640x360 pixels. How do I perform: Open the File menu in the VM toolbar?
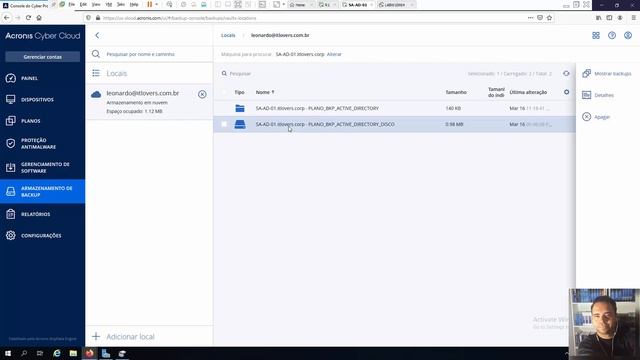(x=71, y=4)
